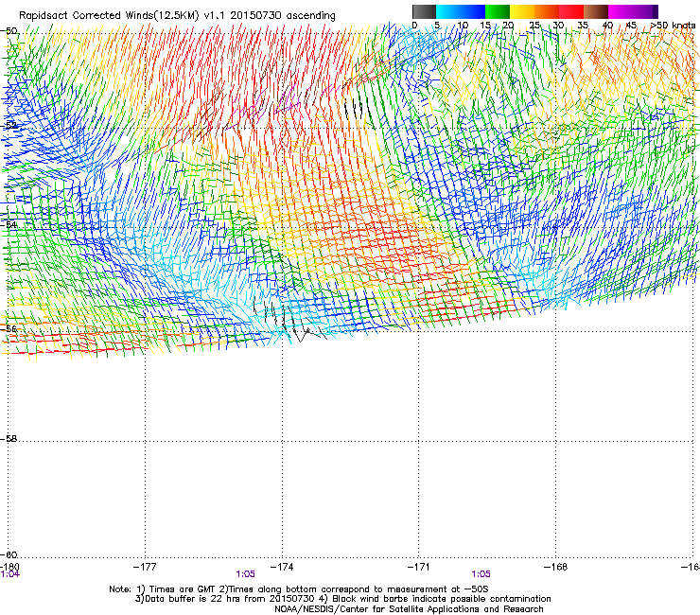The width and height of the screenshot is (700, 615).
Task: Click the '40' legend scale label
Action: click(x=607, y=25)
